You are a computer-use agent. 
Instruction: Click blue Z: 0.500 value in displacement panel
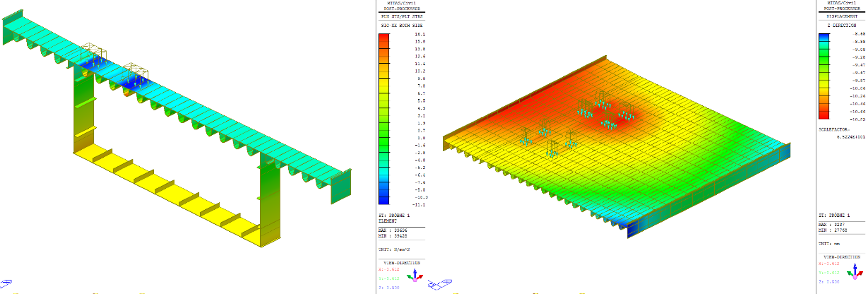[x=829, y=282]
